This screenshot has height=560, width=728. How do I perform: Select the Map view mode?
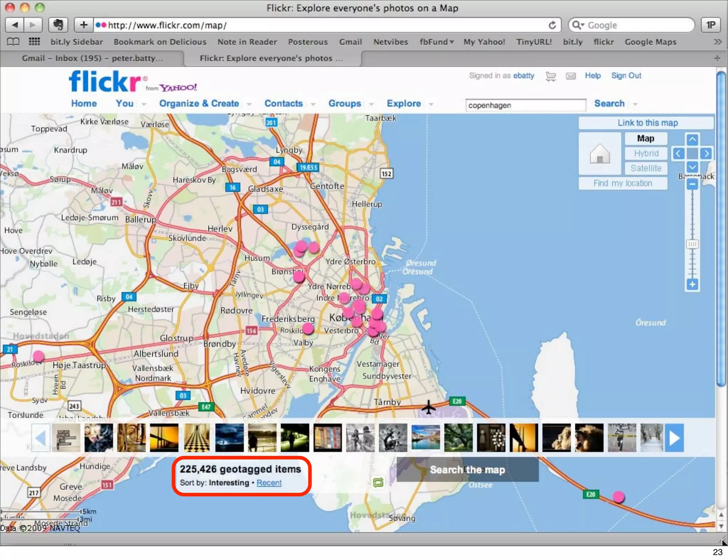(x=646, y=139)
